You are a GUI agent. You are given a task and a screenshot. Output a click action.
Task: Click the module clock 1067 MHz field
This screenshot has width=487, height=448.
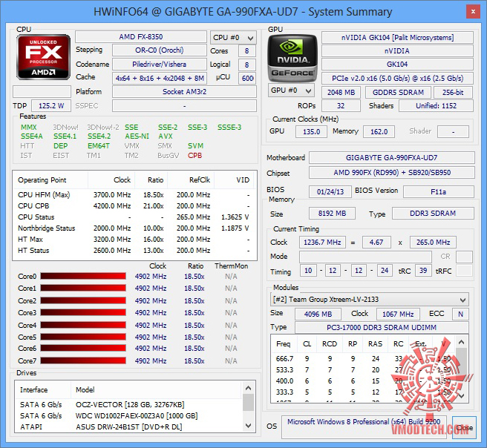click(x=398, y=314)
